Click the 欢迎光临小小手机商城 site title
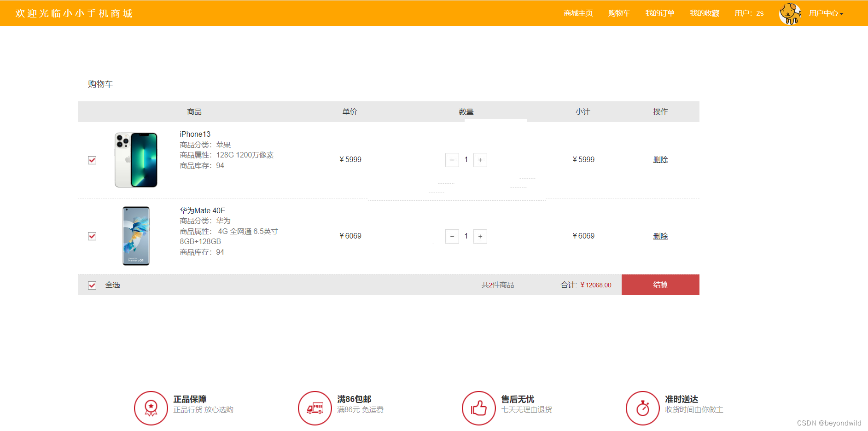 [74, 13]
